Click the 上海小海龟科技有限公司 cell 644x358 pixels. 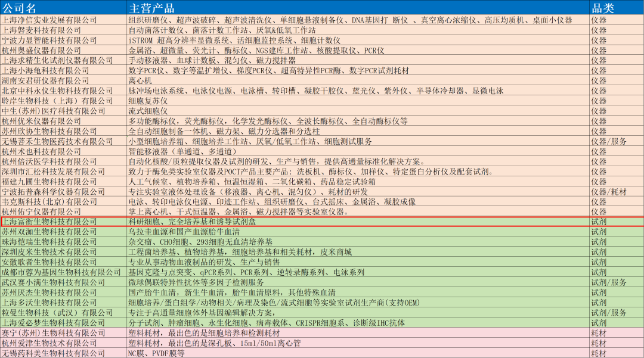coord(63,70)
